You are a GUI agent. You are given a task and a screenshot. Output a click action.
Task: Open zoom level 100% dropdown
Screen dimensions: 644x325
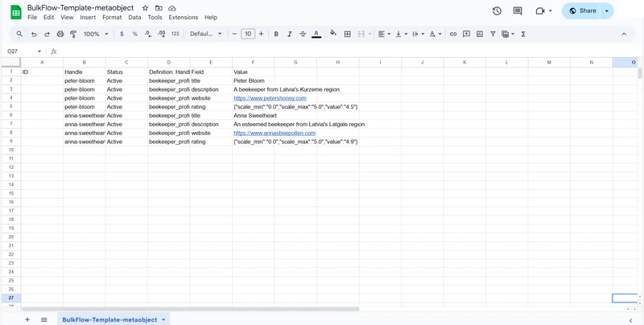coord(96,34)
